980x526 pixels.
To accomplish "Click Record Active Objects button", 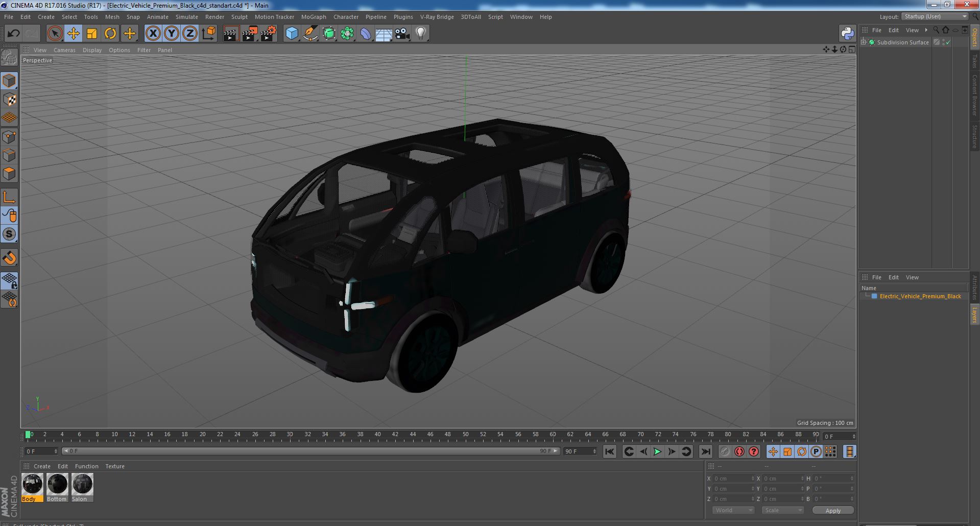I will pyautogui.click(x=725, y=451).
